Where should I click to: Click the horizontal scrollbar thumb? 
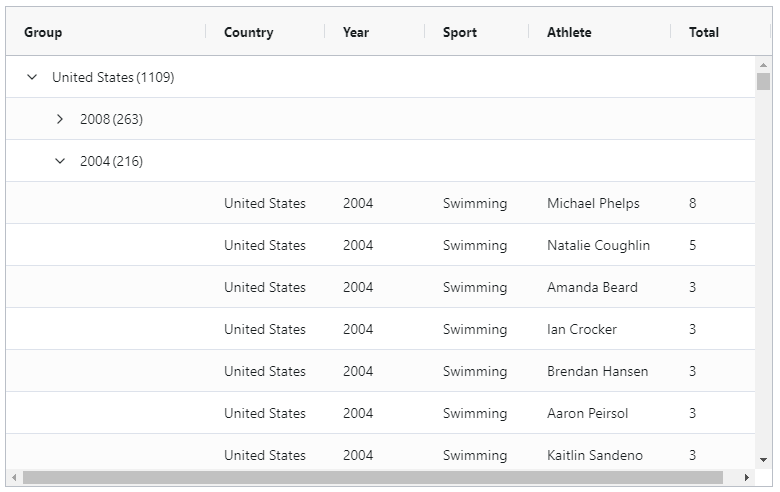coord(372,478)
